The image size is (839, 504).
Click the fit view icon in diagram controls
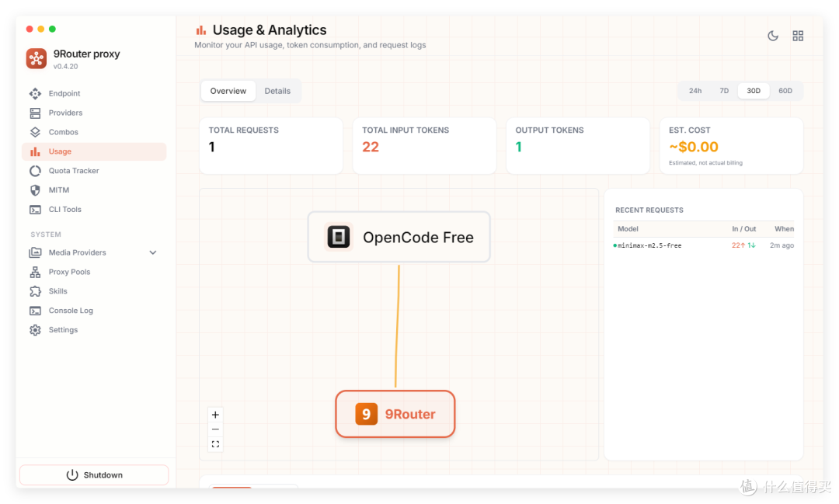215,444
